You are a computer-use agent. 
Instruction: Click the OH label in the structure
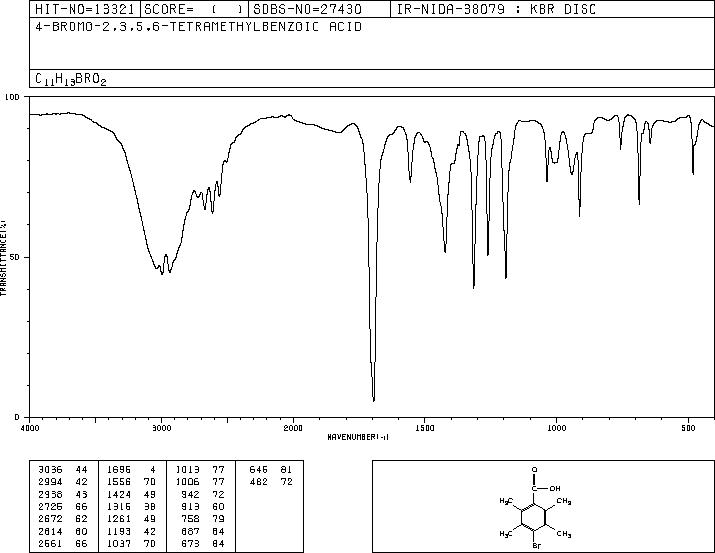point(554,489)
